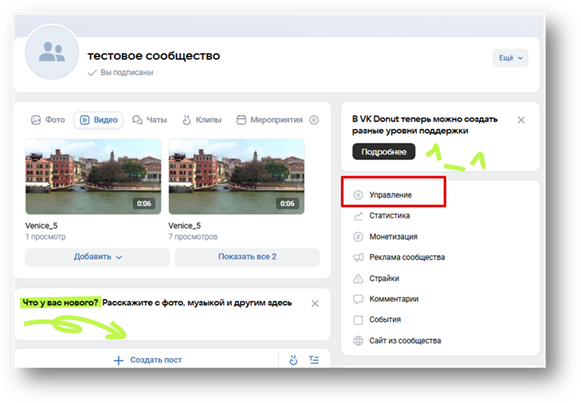Image resolution: width=581 pixels, height=403 pixels.
Task: Click the Подробнее button
Action: (384, 151)
